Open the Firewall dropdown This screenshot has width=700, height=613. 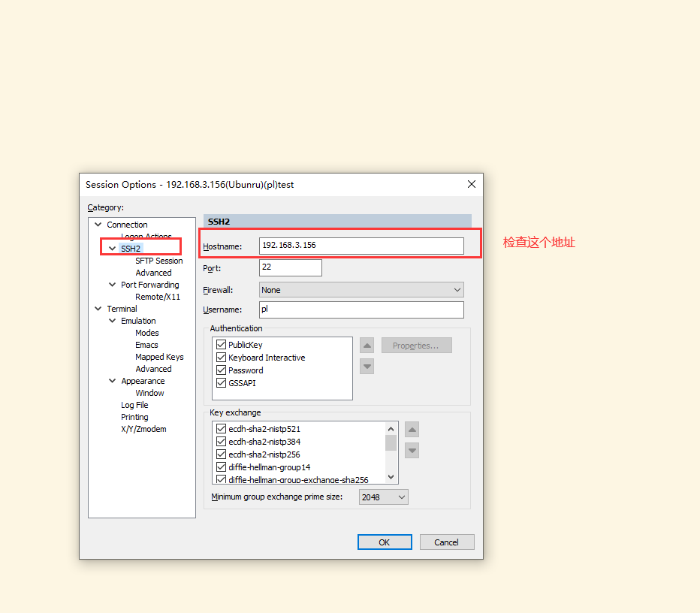(361, 290)
